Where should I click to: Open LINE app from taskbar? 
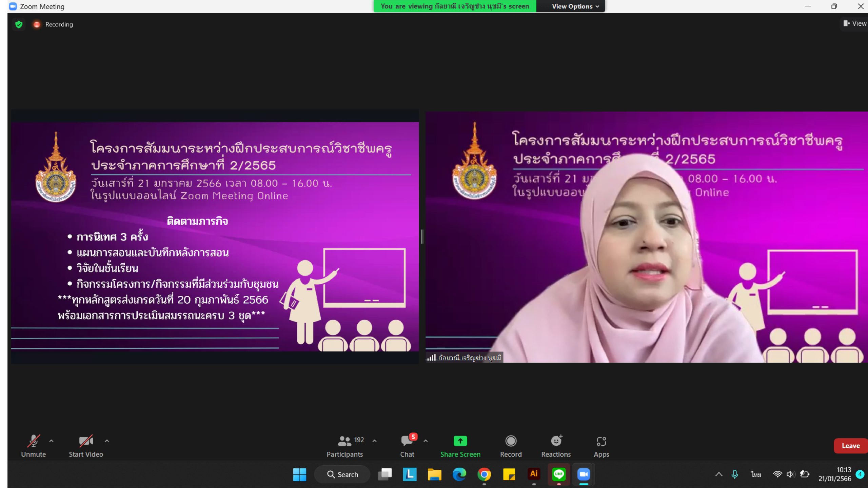coord(559,474)
